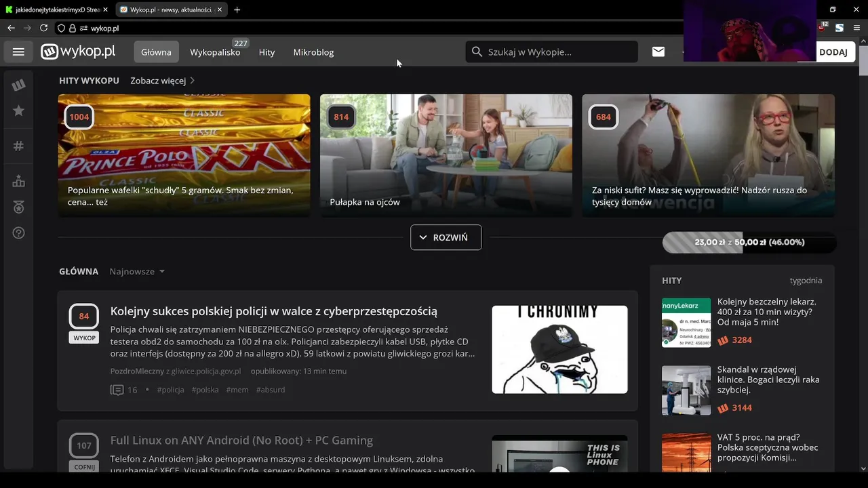Close the Wykop.pl browser tab
This screenshot has height=488, width=868.
tap(220, 9)
